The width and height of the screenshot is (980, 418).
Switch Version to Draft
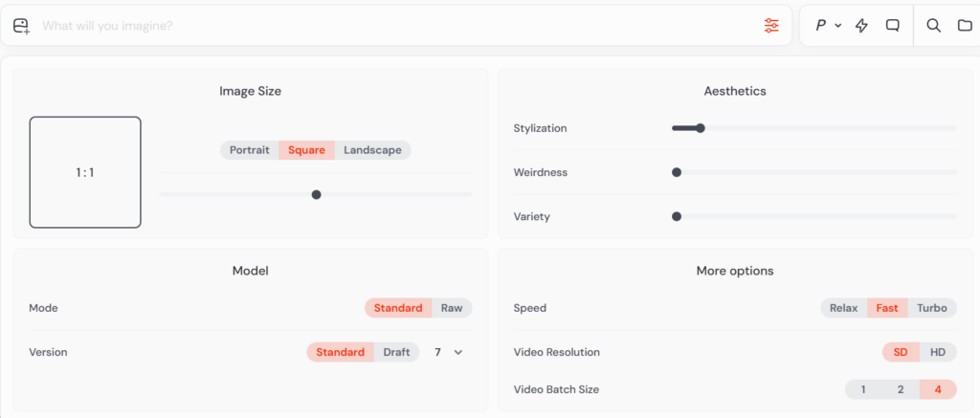click(397, 352)
